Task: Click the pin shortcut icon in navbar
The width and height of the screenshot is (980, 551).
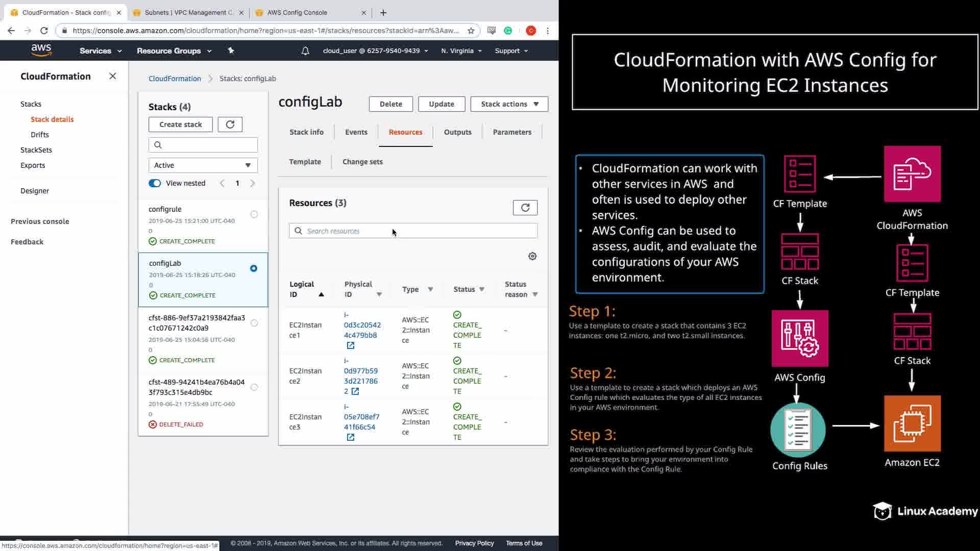Action: pos(231,51)
